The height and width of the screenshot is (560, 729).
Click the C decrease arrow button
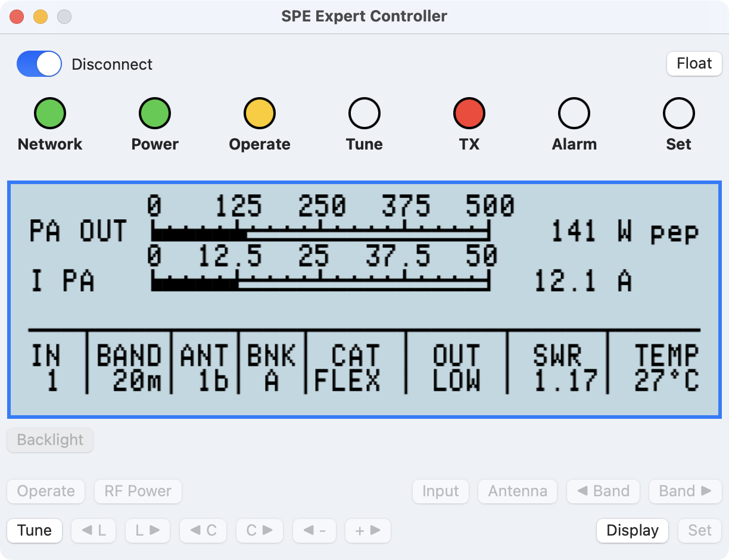pyautogui.click(x=203, y=530)
